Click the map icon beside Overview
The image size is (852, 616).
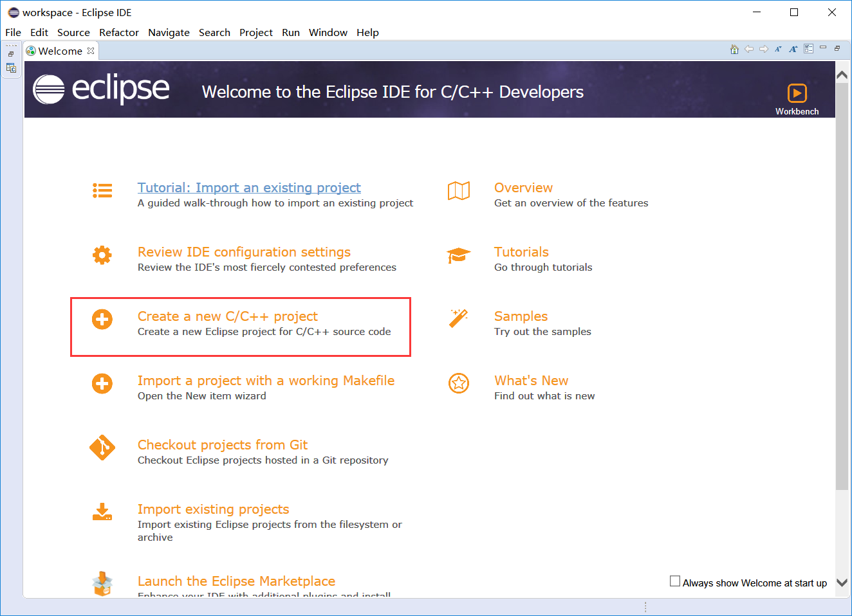click(459, 191)
